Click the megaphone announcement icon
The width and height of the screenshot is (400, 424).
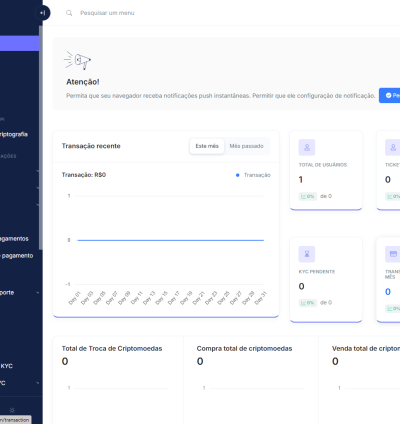[77, 60]
